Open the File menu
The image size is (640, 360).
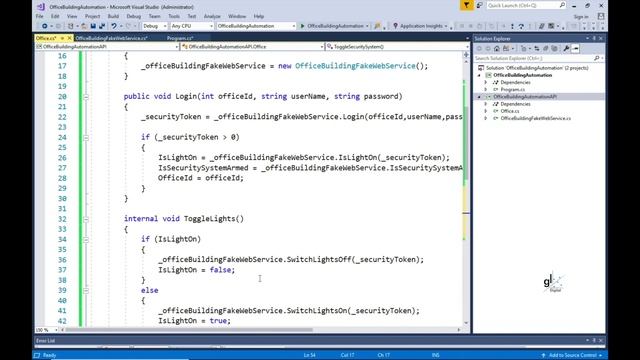click(x=40, y=16)
